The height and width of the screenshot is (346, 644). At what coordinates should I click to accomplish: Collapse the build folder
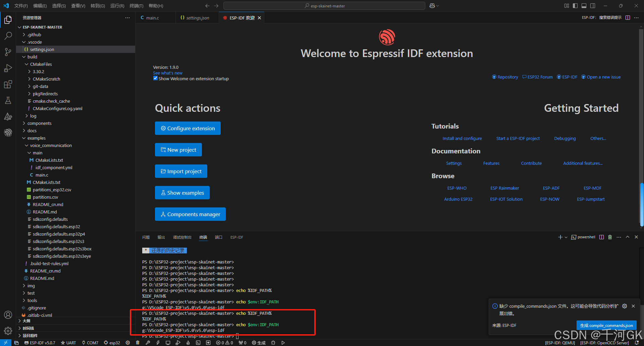point(76,57)
